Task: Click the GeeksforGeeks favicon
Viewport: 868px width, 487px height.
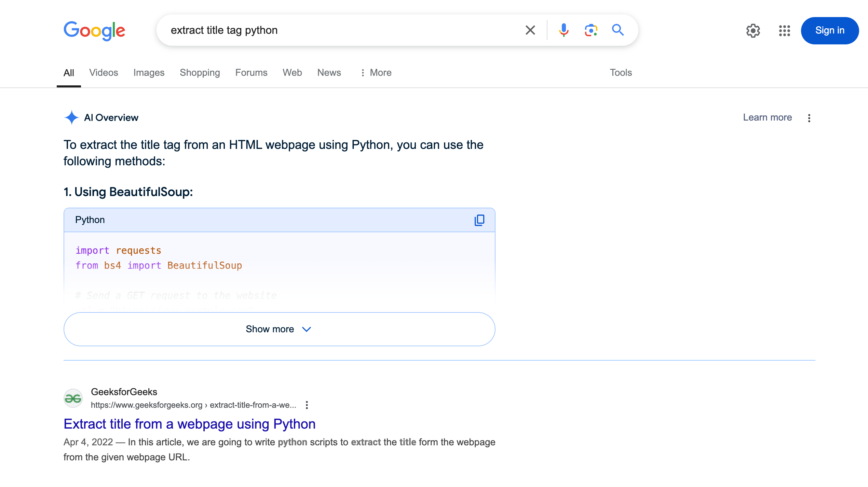Action: (x=73, y=398)
